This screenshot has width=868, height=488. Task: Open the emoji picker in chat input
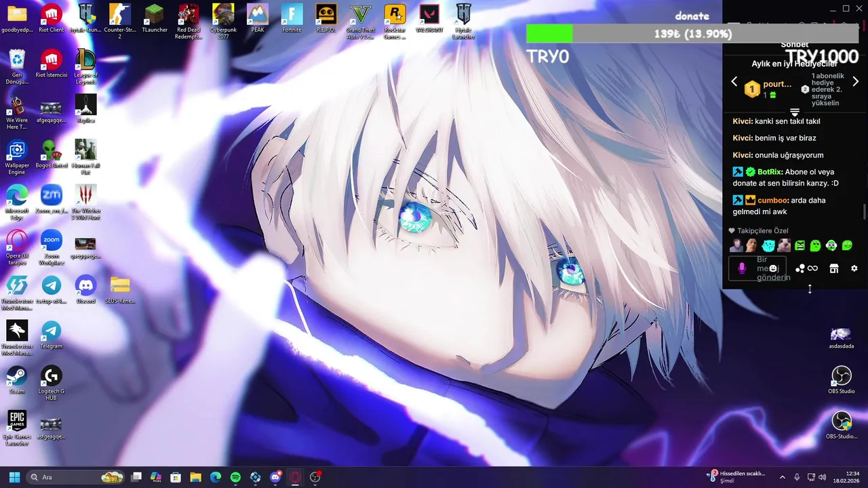773,268
